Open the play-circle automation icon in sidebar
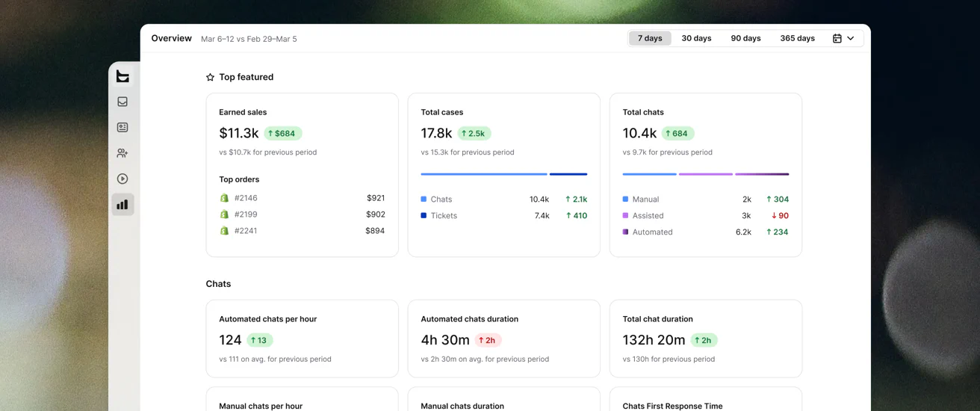The height and width of the screenshot is (411, 980). [122, 179]
